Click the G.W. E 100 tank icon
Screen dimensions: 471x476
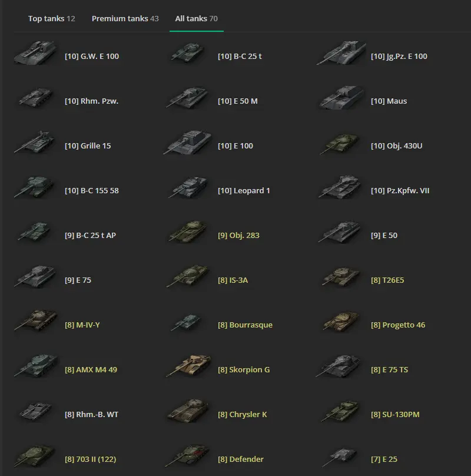click(x=35, y=54)
